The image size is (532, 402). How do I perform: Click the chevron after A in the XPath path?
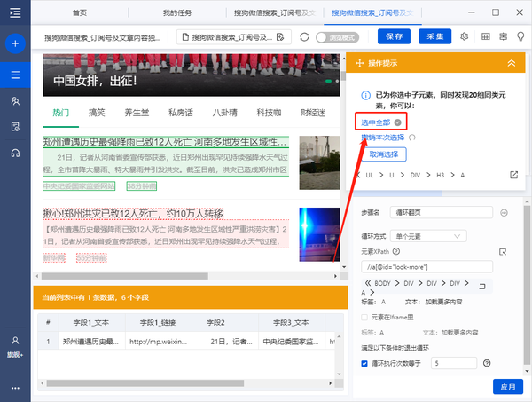point(372,292)
